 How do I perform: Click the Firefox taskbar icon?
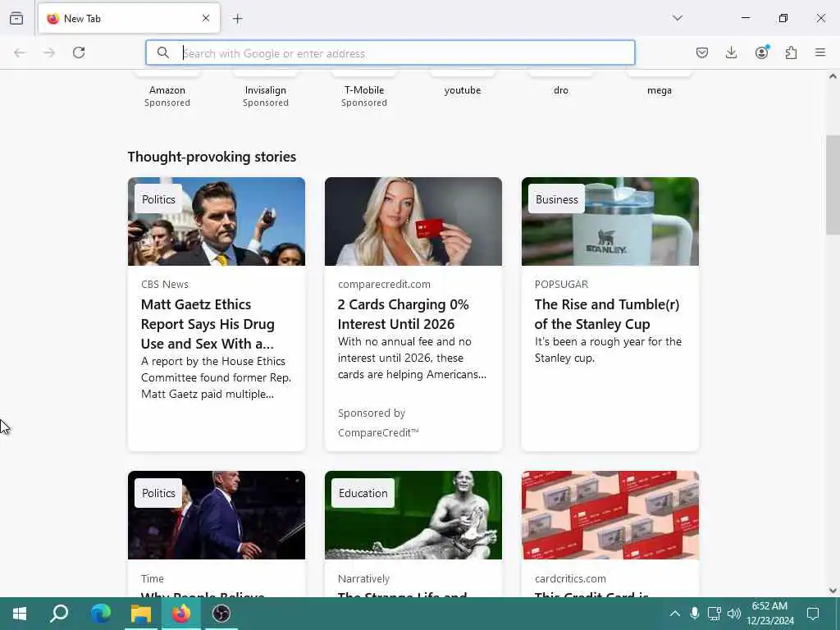click(x=181, y=614)
